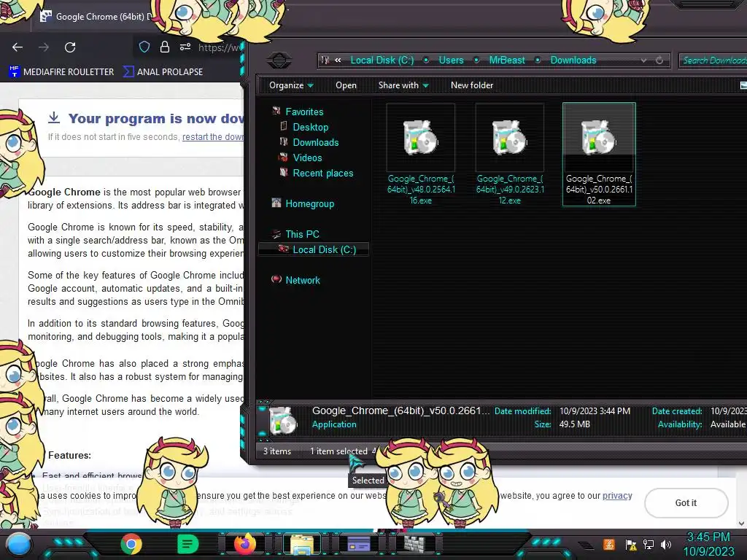This screenshot has width=747, height=560.
Task: Open the brick wall firewall app on the taskbar
Action: coord(415,544)
